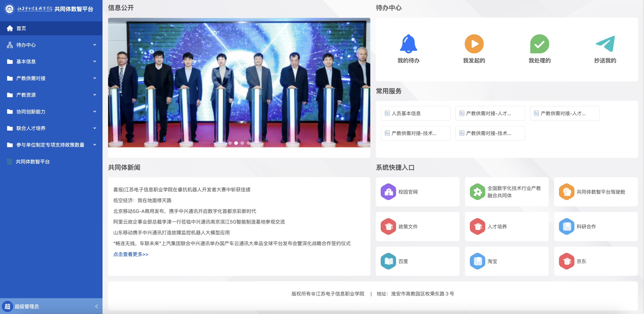Click the 超 avatar of 超级管理员
The height and width of the screenshot is (314, 644).
[7, 306]
